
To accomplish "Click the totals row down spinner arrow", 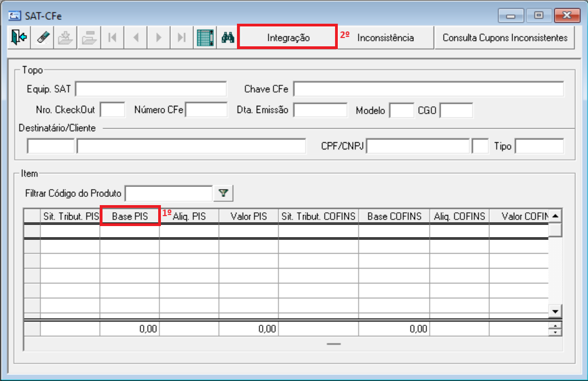I will tap(555, 332).
